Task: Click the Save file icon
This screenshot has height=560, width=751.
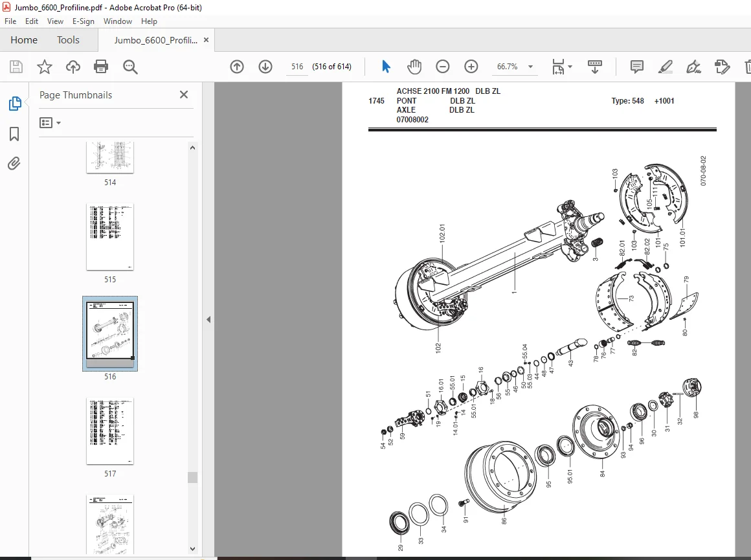Action: click(x=16, y=67)
